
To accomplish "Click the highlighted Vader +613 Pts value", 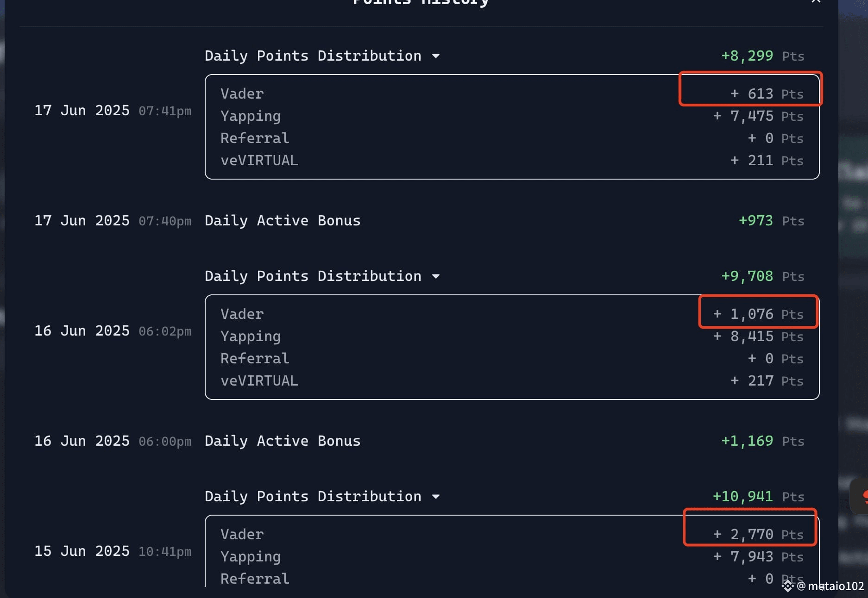I will click(767, 94).
